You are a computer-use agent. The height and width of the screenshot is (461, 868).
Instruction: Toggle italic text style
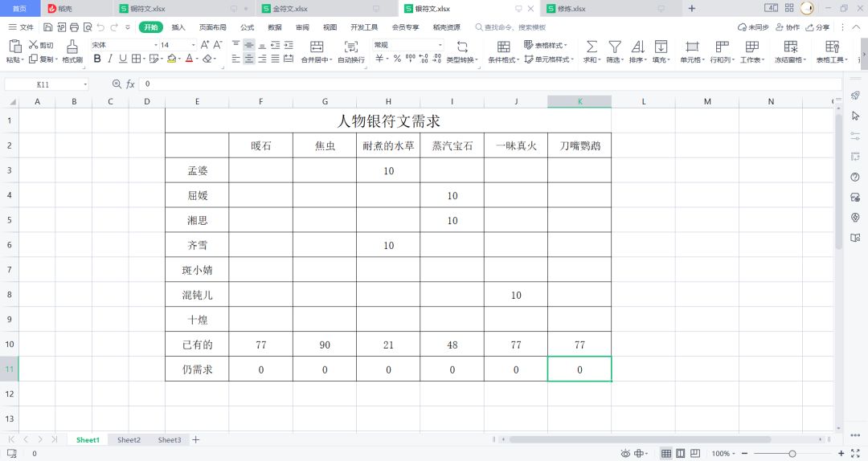tap(110, 59)
